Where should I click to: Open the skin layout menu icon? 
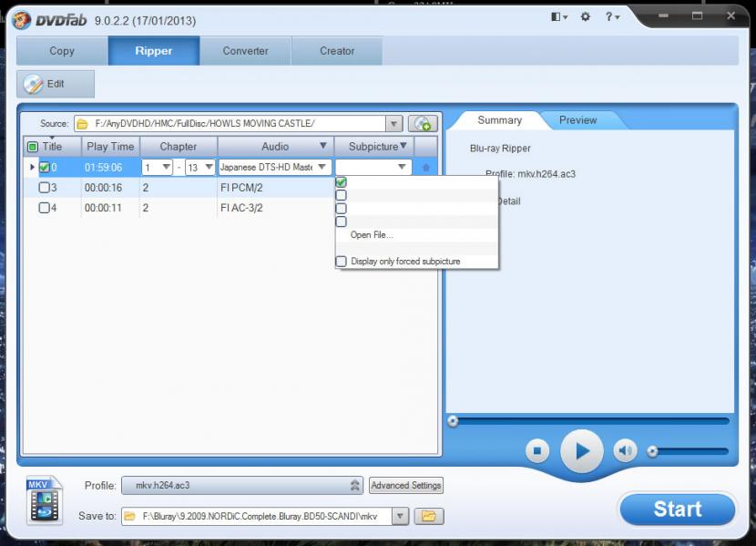tap(559, 17)
